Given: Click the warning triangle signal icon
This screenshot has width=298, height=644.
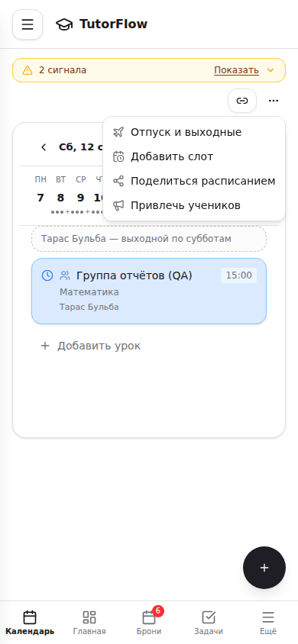Looking at the screenshot, I should pyautogui.click(x=28, y=70).
